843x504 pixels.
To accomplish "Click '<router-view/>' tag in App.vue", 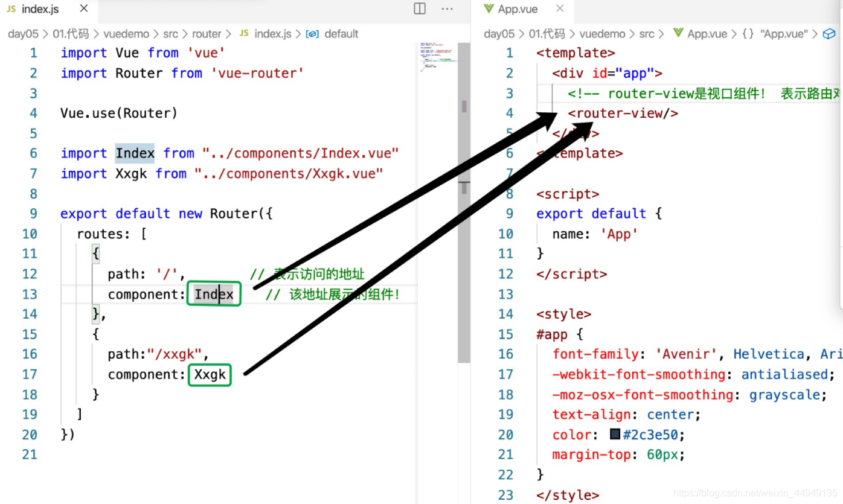I will [623, 113].
